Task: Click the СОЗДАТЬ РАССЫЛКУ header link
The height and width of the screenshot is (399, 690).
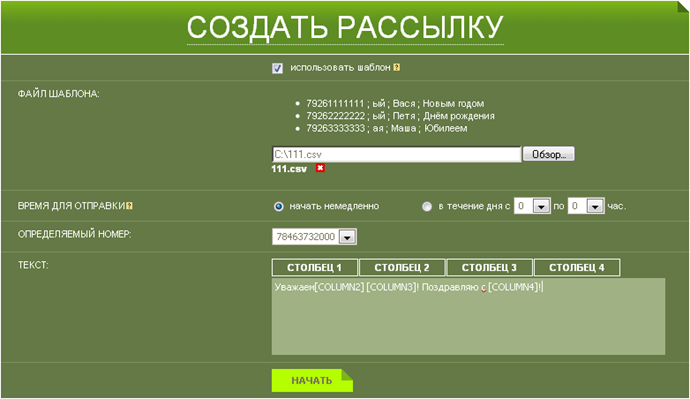Action: point(345,27)
